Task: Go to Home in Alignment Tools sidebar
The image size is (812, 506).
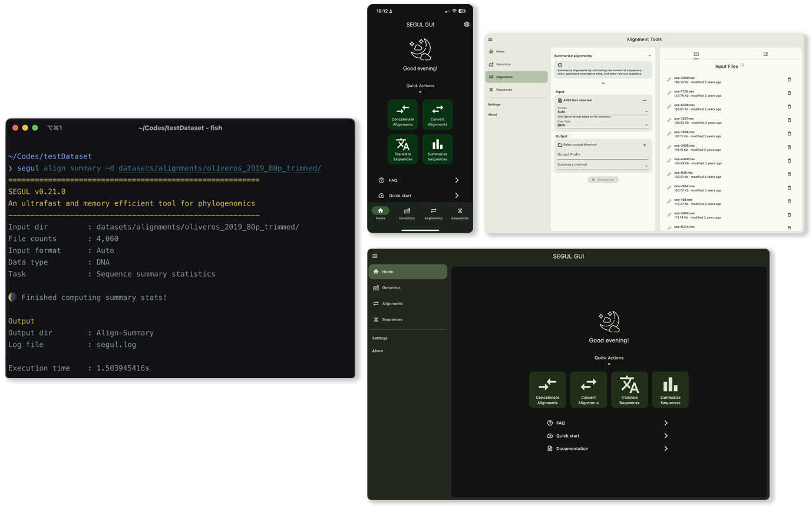Action: (x=517, y=52)
